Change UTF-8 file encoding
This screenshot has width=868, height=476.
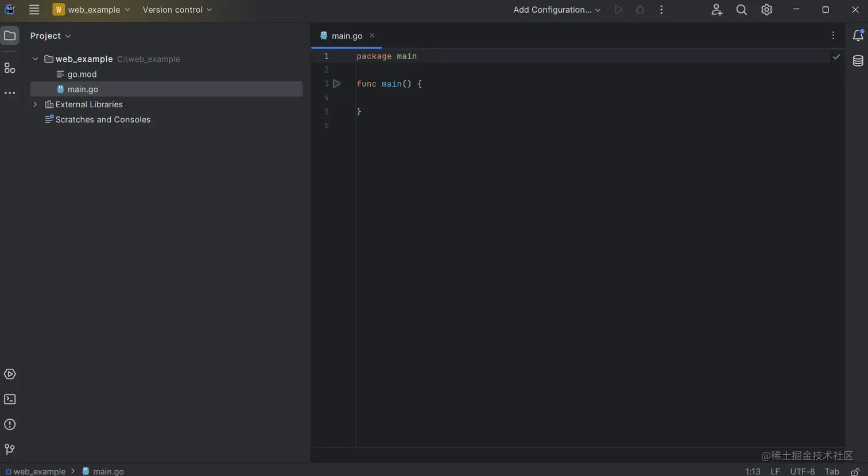802,471
